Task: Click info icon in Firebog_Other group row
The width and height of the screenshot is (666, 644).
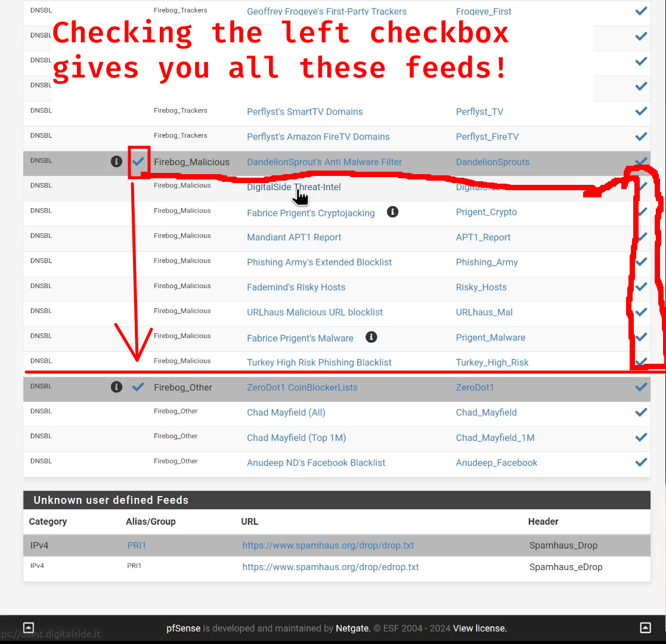Action: click(x=116, y=387)
